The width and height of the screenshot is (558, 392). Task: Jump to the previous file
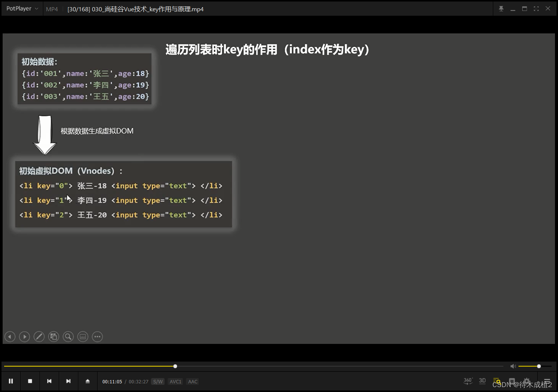click(x=49, y=381)
